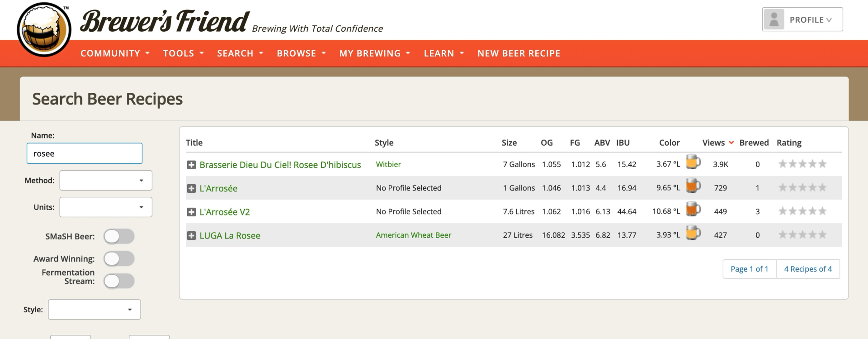868x339 pixels.
Task: Click the beer mug icon in L'Arrosée V2 row
Action: point(693,209)
